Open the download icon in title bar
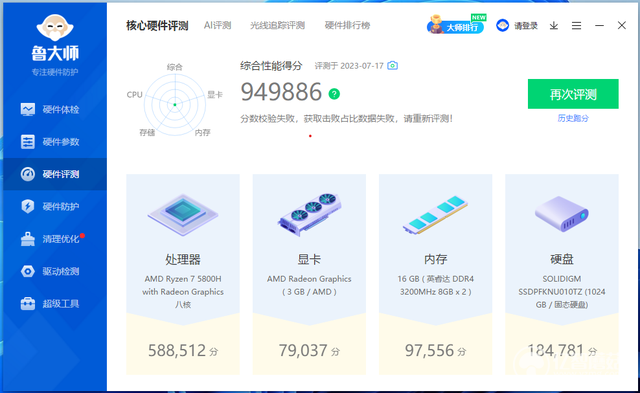 (553, 26)
